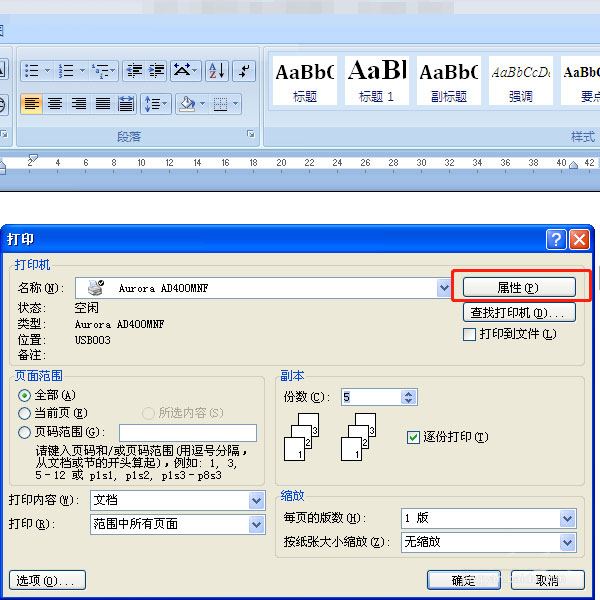Click 确定 to confirm printing
This screenshot has width=600, height=600.
[x=464, y=580]
